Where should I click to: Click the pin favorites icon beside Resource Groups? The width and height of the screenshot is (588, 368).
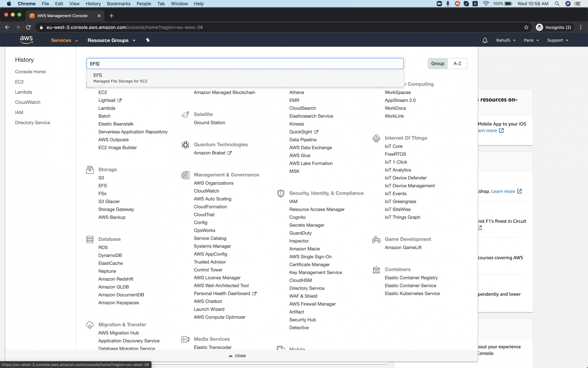pyautogui.click(x=148, y=40)
